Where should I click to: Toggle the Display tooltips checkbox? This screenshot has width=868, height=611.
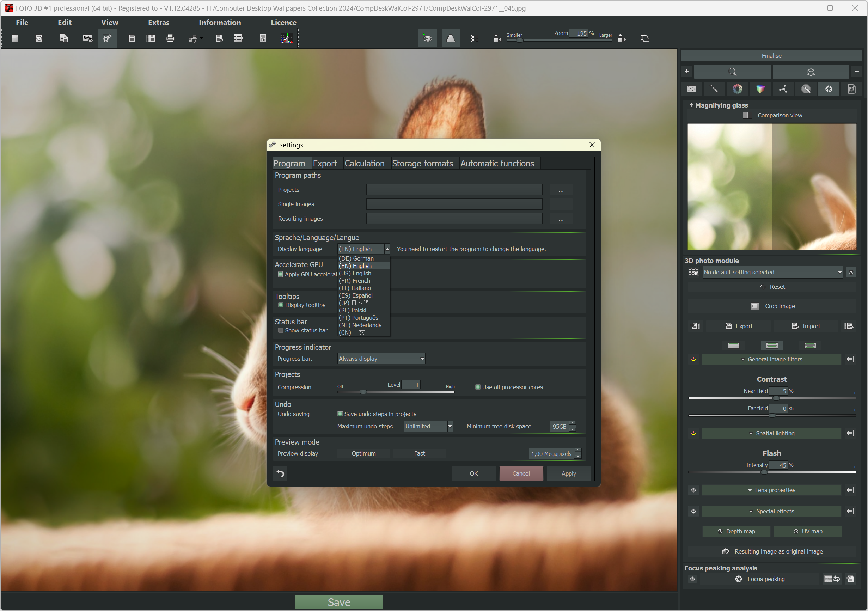pyautogui.click(x=281, y=305)
